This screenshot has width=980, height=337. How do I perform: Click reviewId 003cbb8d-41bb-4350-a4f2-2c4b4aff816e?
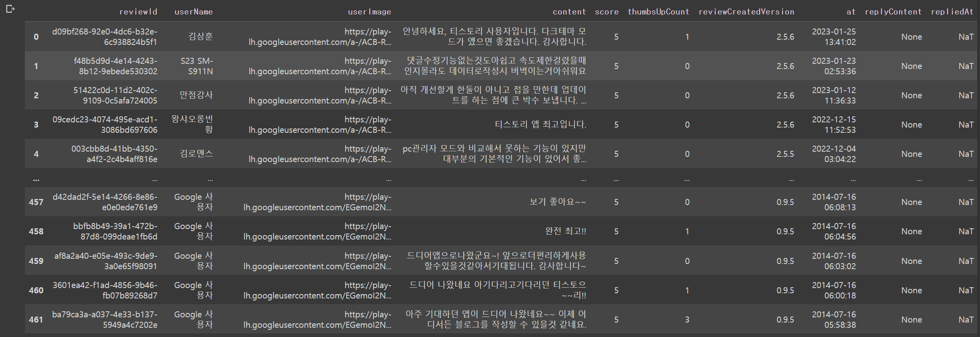coord(114,154)
